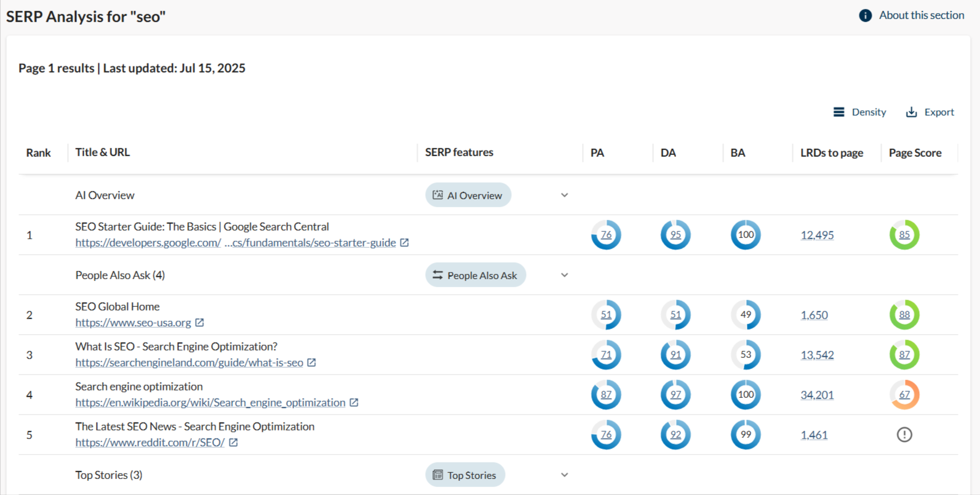Viewport: 980px width, 495px height.
Task: Click 'SEO Starter Guide: The Basics' title
Action: pos(202,226)
